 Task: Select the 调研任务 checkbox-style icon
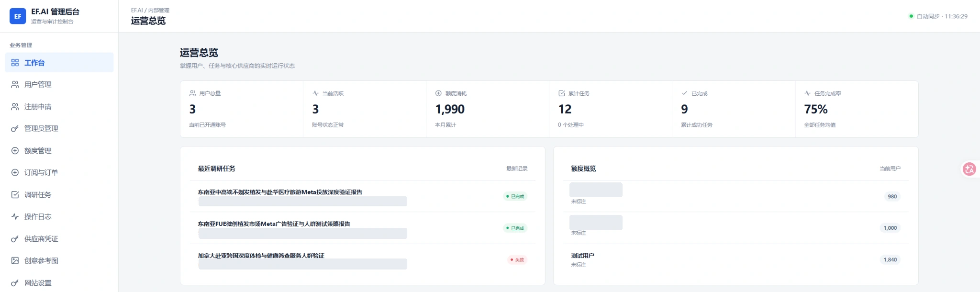15,195
